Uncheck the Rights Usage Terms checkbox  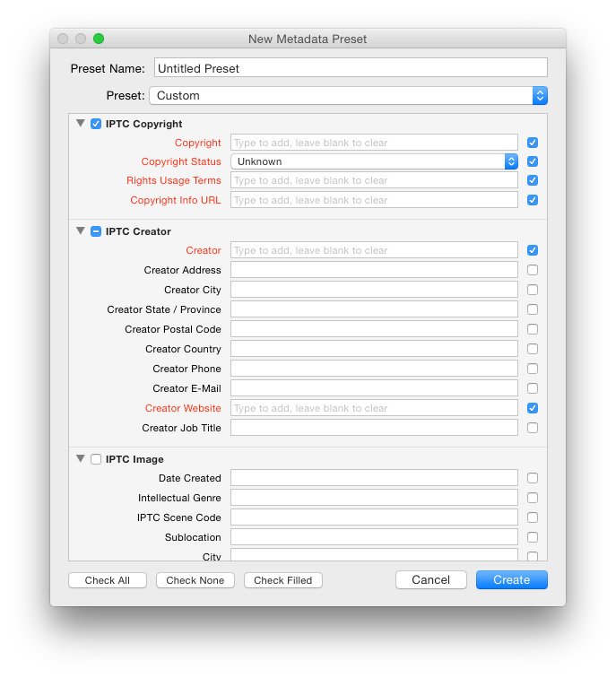[533, 180]
